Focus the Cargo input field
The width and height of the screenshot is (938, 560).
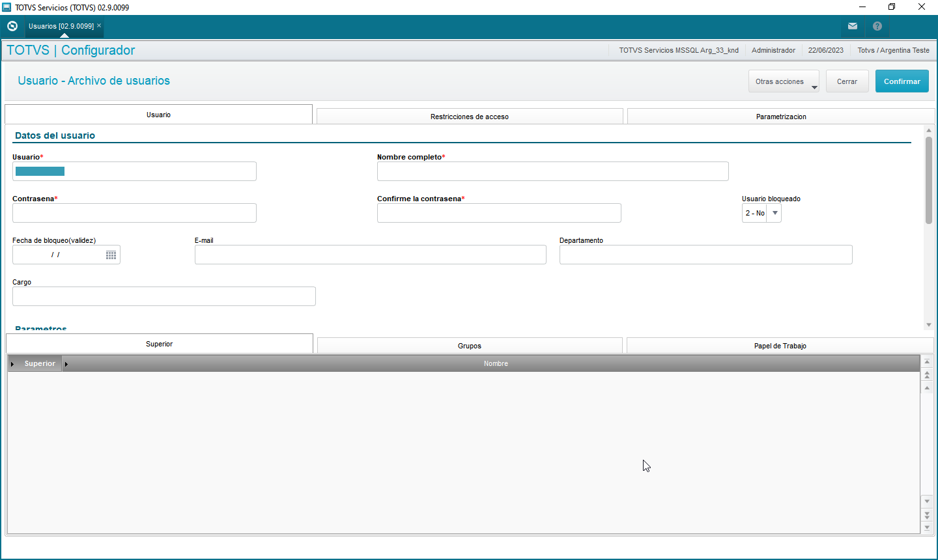[164, 296]
